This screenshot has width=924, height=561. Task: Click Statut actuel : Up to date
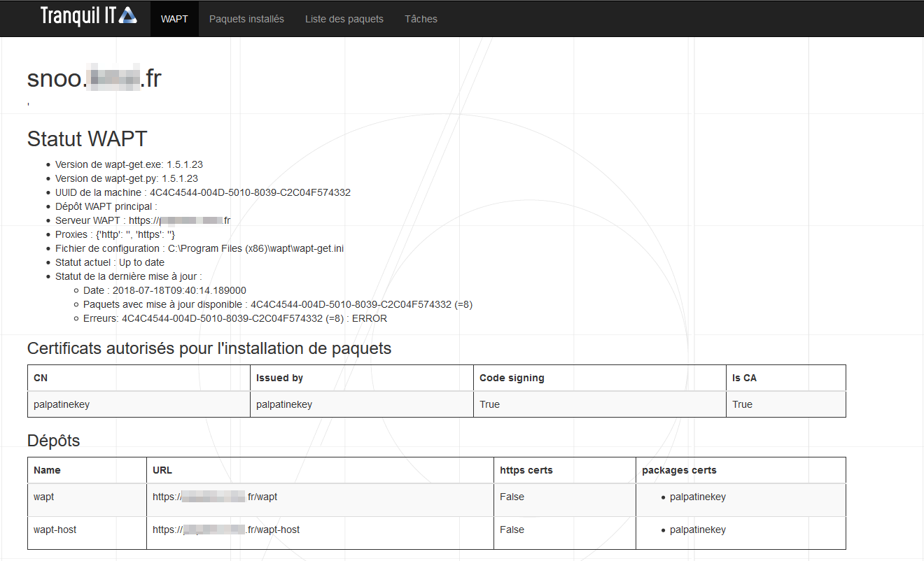tap(110, 262)
